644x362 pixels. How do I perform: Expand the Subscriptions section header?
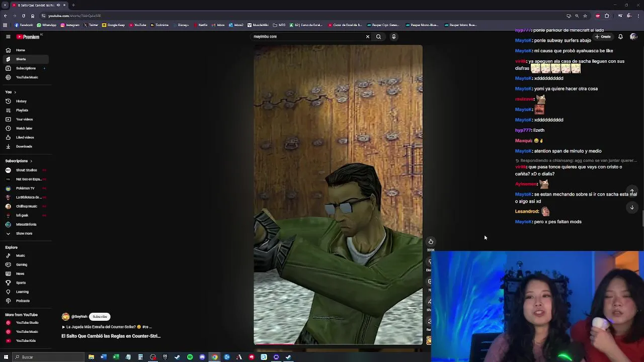tap(19, 161)
